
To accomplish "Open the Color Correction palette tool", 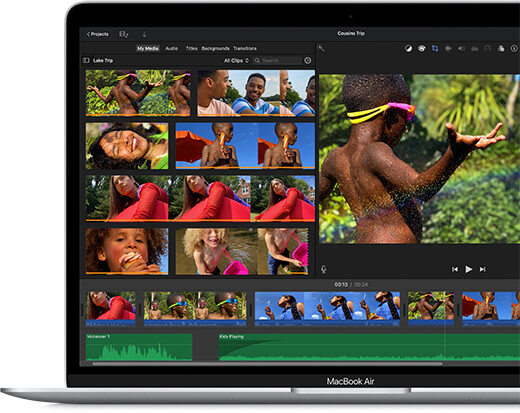I will tap(422, 49).
